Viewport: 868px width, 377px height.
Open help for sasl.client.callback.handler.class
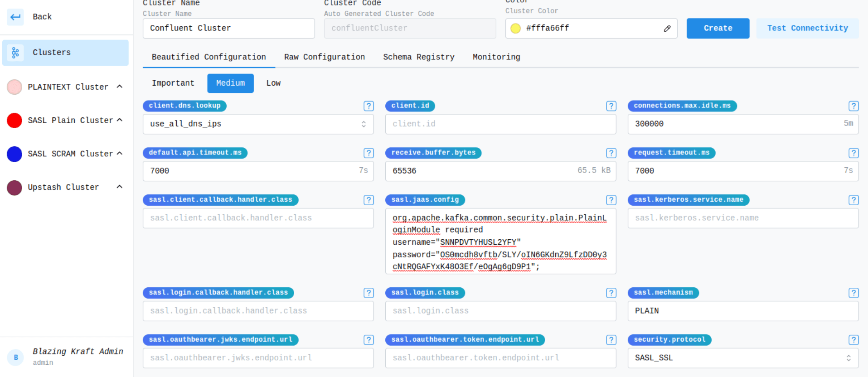(x=369, y=200)
